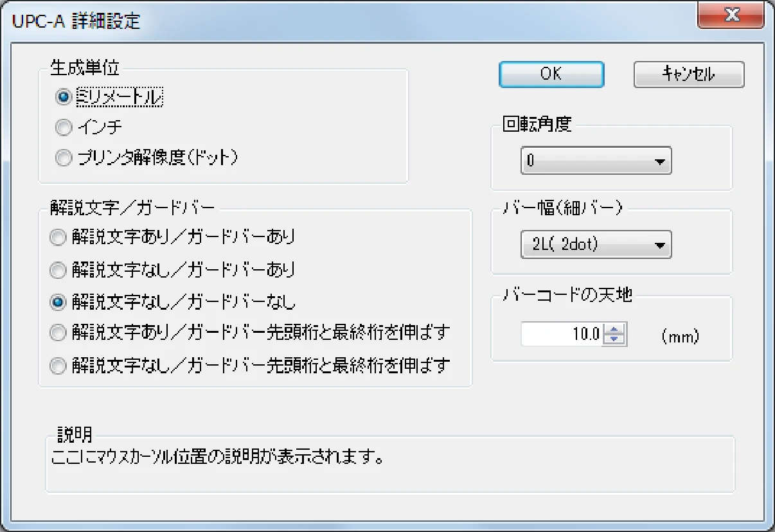Image resolution: width=775 pixels, height=532 pixels.
Task: Decrease バーコードの天地 value with down arrow
Action: [x=615, y=340]
